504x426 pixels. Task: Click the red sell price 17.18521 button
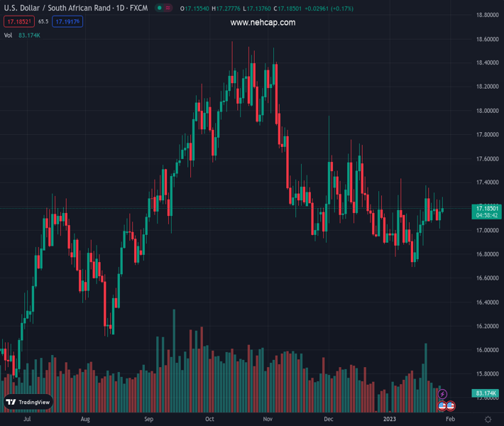pos(18,22)
